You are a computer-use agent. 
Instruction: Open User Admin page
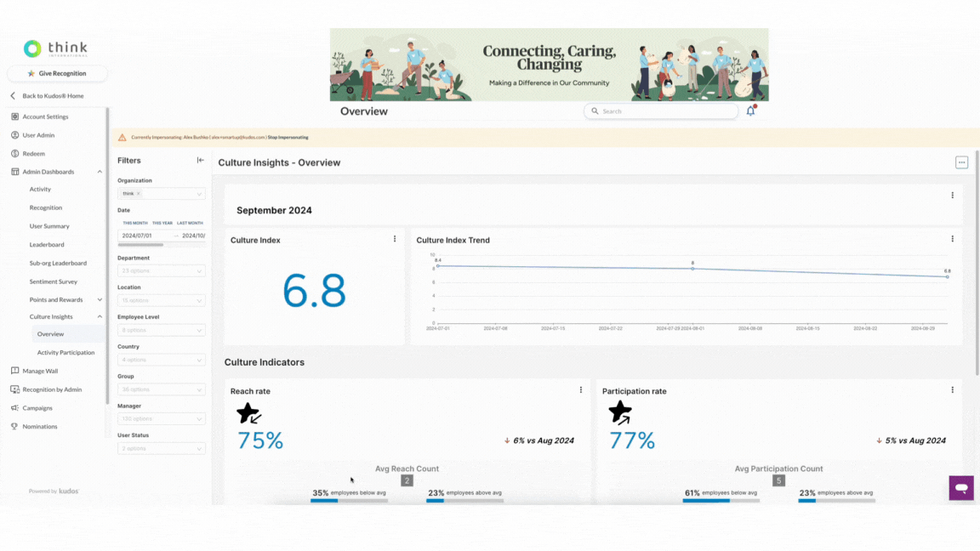click(38, 135)
